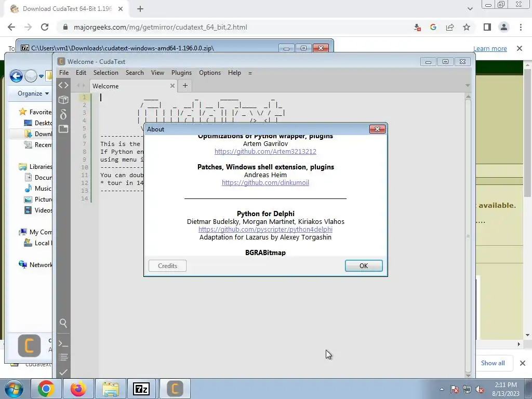Click the Learn more link in Chrome
532x399 pixels.
pyautogui.click(x=490, y=48)
